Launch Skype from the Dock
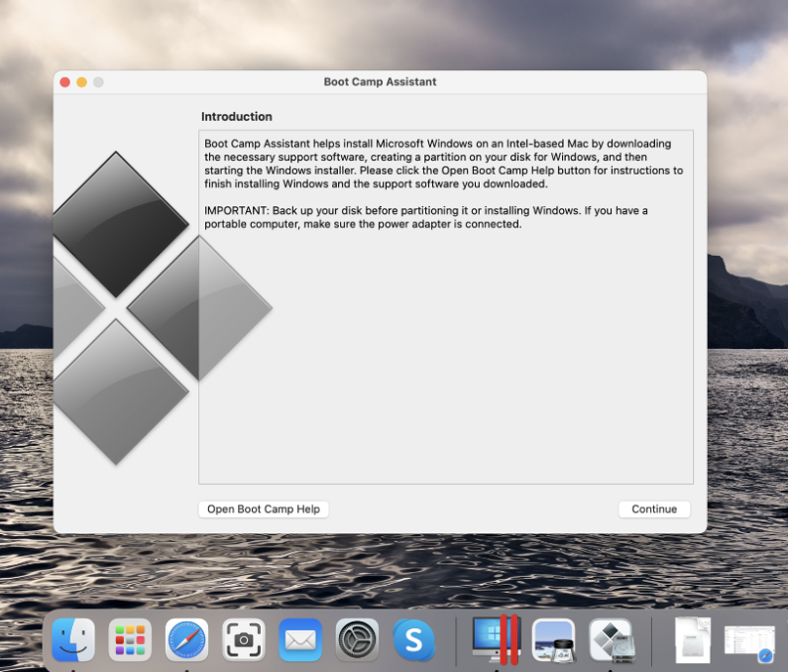Image resolution: width=789 pixels, height=672 pixels. coord(413,640)
